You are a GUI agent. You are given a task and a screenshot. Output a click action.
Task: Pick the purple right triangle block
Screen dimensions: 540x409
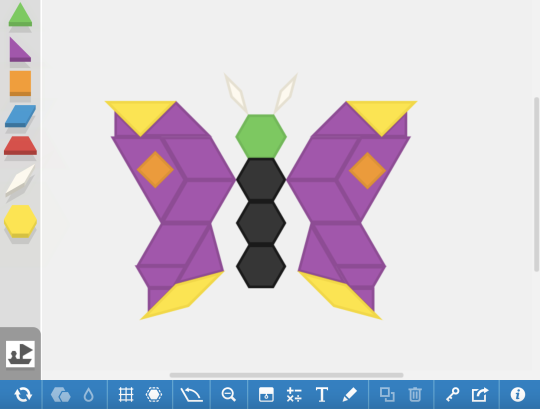click(20, 50)
